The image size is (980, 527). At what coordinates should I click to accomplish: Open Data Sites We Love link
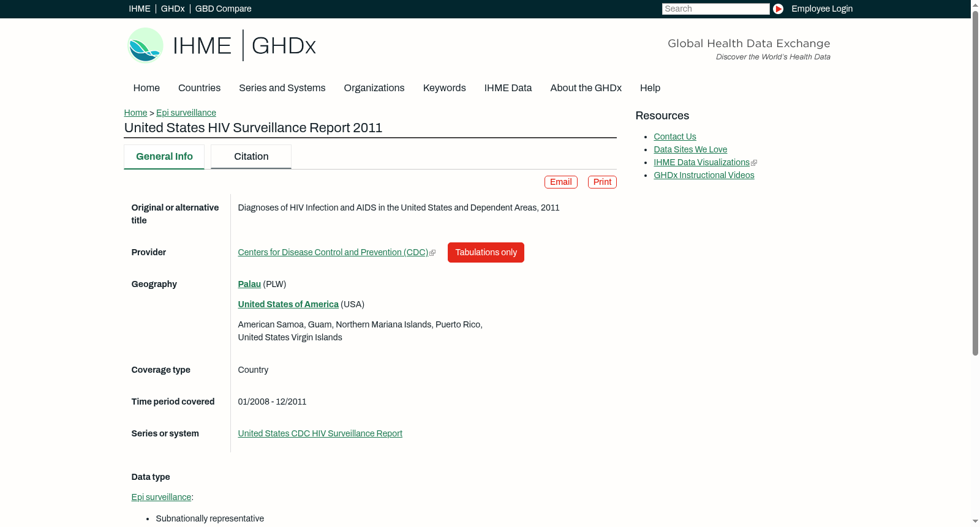coord(690,149)
